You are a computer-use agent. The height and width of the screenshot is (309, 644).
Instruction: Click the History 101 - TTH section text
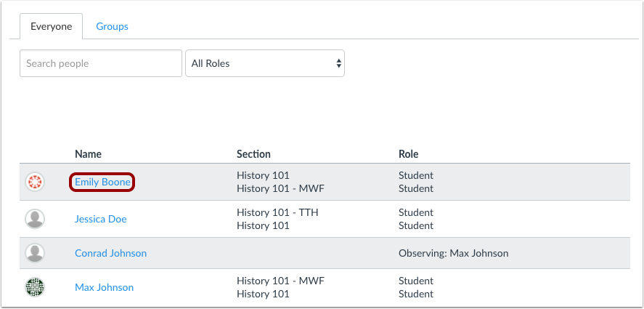(x=277, y=212)
